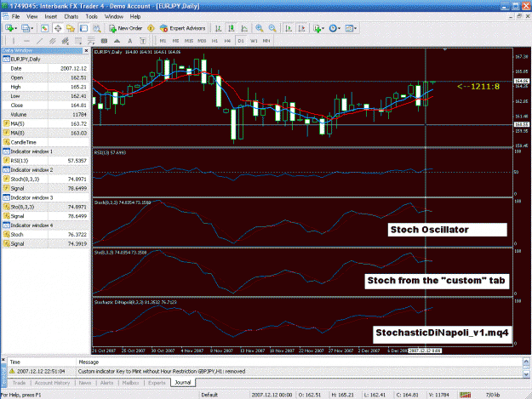Image resolution: width=532 pixels, height=399 pixels.
Task: Open the Help menu
Action: pos(135,17)
